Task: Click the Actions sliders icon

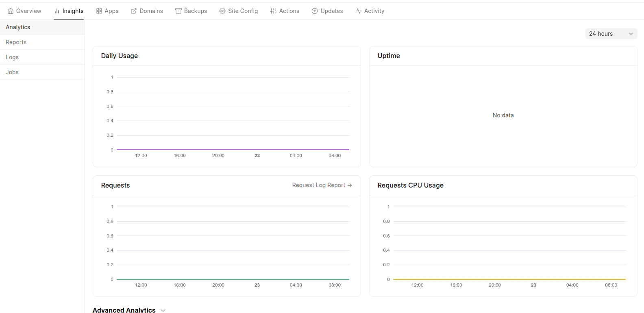Action: (274, 11)
